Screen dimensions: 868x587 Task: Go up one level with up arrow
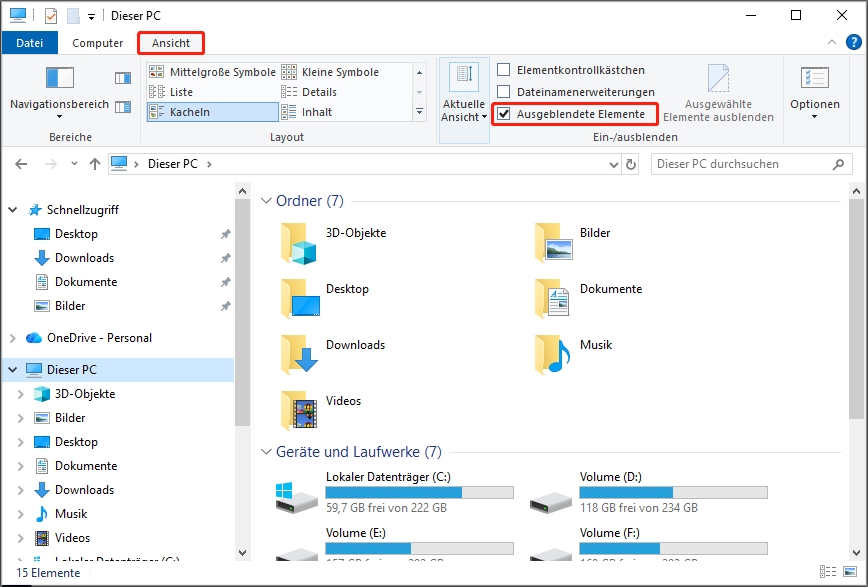95,164
